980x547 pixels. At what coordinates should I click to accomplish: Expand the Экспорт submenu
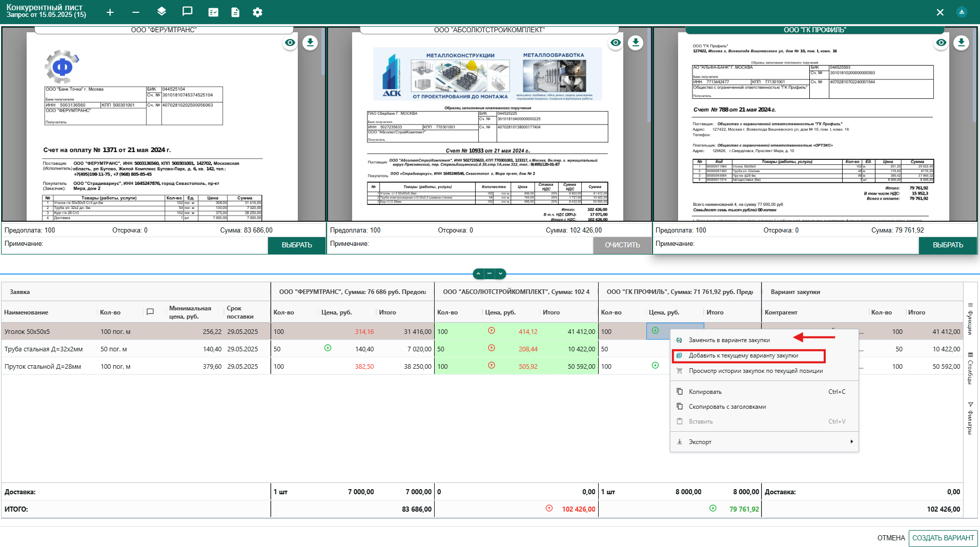click(x=764, y=442)
